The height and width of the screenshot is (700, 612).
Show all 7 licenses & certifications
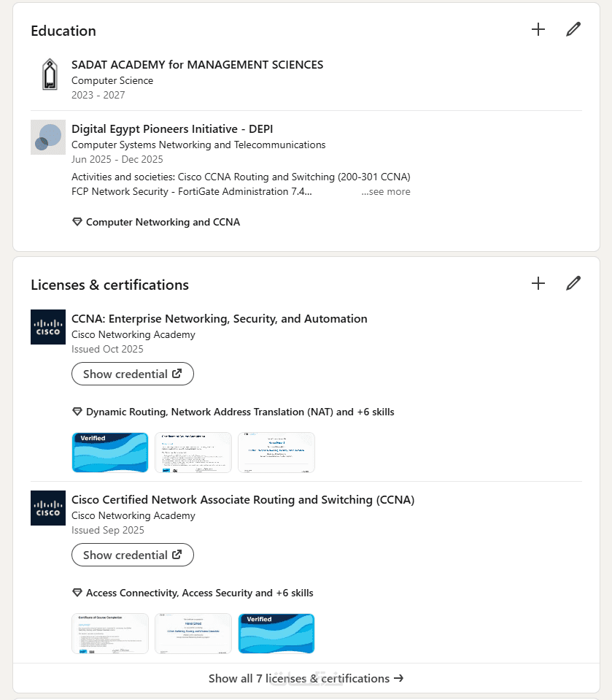coord(306,679)
